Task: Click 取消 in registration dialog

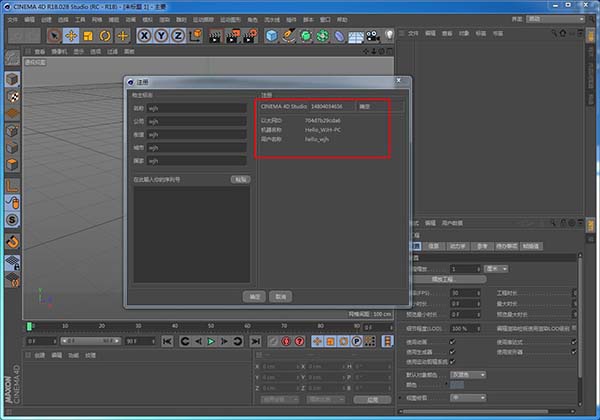Action: 280,296
